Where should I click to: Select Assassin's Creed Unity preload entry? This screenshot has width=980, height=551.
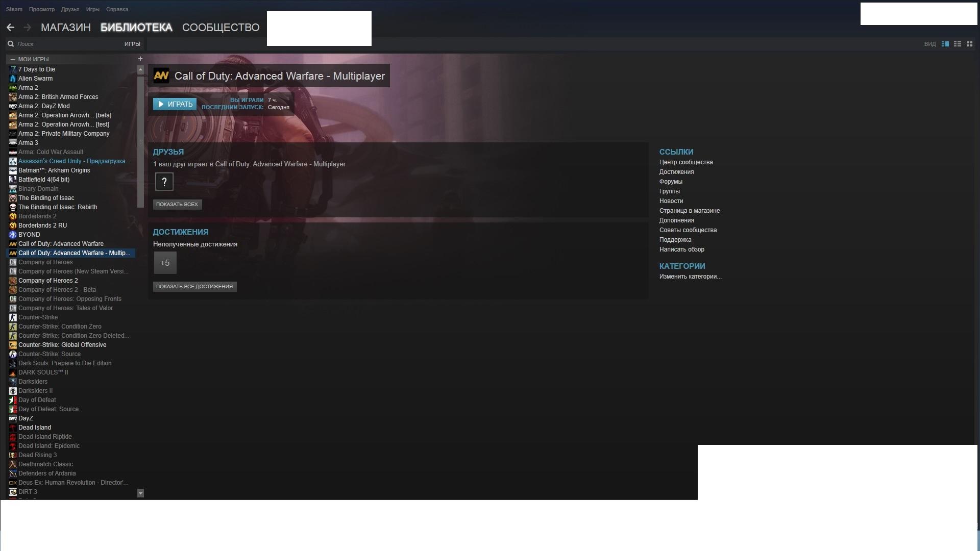[x=71, y=161]
